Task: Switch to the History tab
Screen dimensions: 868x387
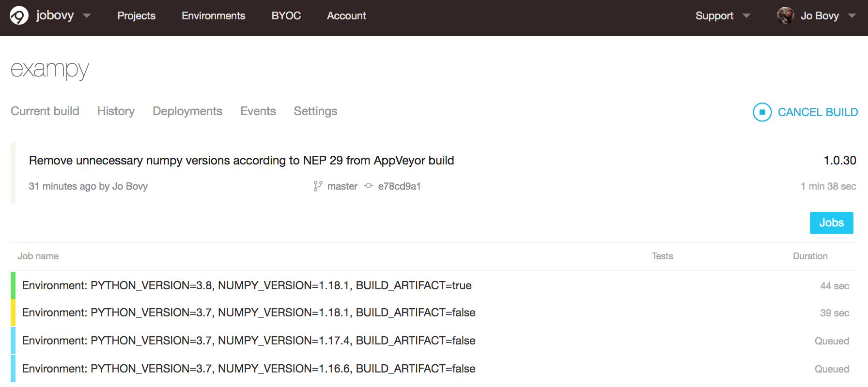Action: point(116,111)
